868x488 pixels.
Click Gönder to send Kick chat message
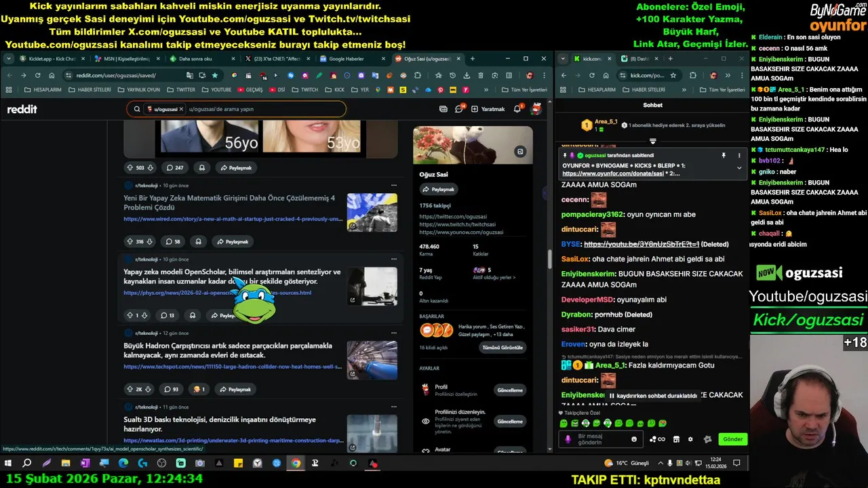732,439
